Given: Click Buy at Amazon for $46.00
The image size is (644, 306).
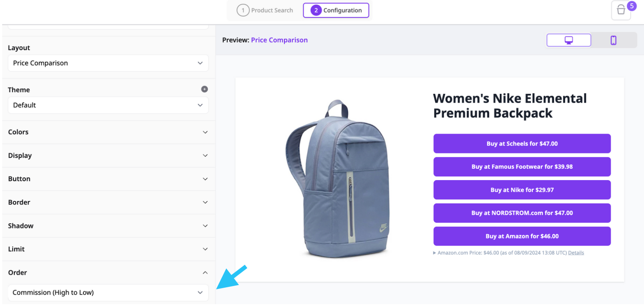Looking at the screenshot, I should tap(522, 236).
